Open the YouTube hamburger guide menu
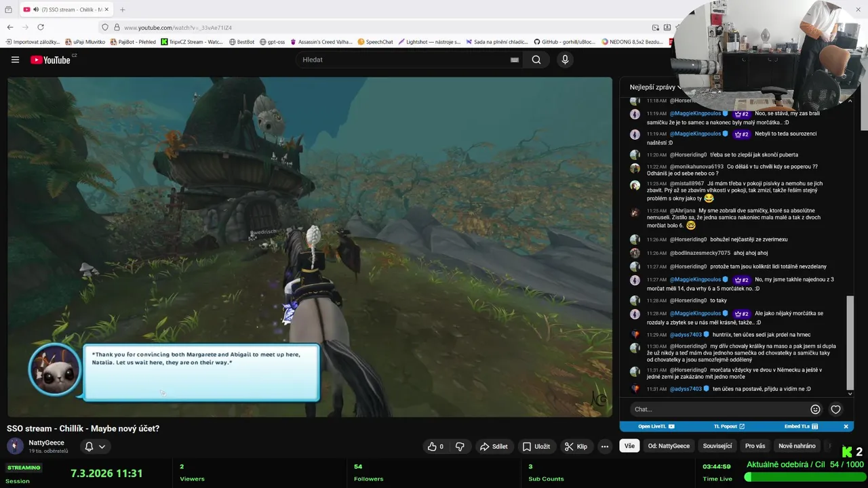The image size is (868, 488). click(15, 60)
